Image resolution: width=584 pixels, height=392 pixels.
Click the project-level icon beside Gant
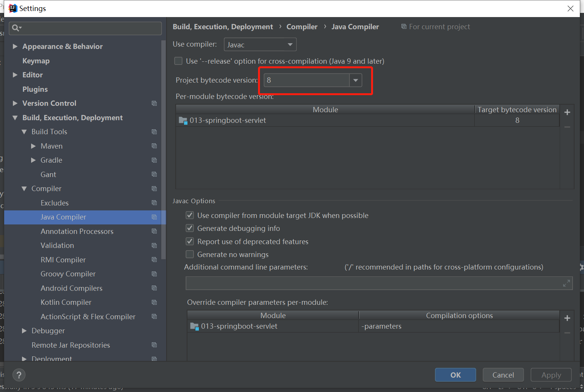tap(154, 174)
